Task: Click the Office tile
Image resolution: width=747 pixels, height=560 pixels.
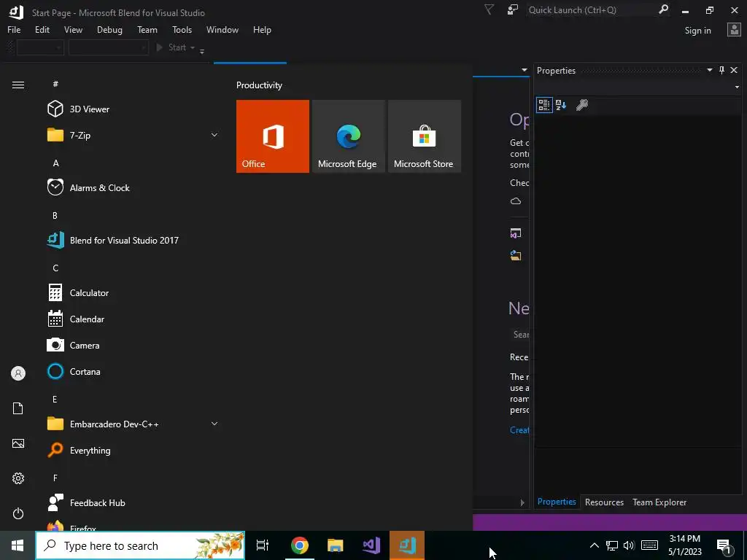Action: tap(273, 136)
